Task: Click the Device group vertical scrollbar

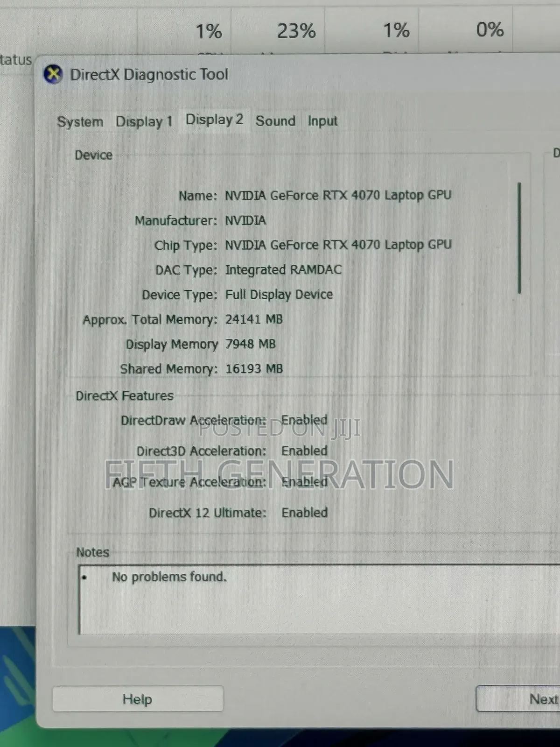Action: [x=519, y=238]
